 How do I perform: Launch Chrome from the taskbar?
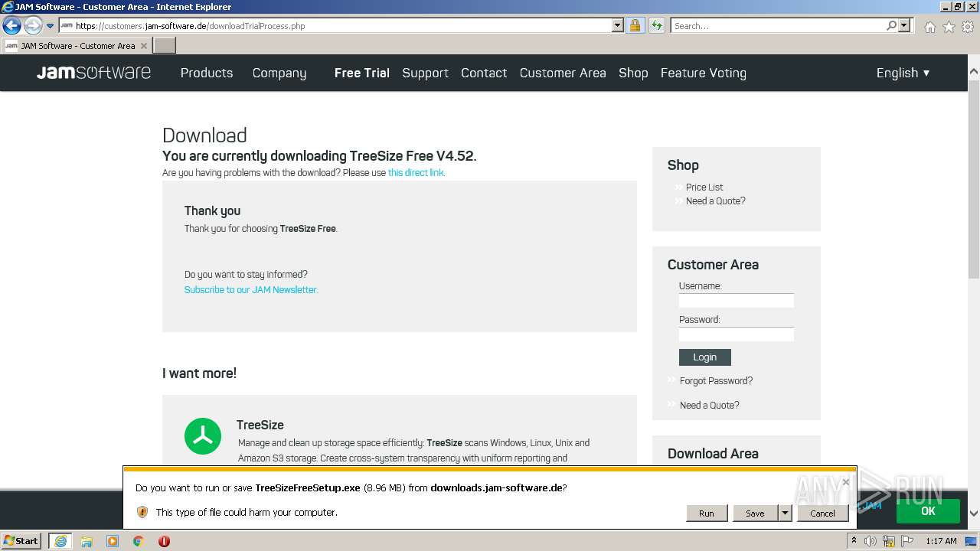[x=139, y=541]
